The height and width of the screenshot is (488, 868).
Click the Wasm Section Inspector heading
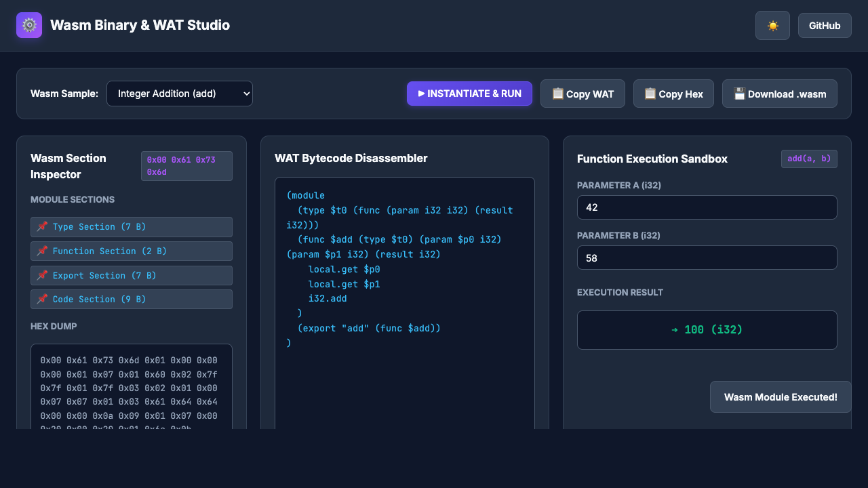(68, 166)
